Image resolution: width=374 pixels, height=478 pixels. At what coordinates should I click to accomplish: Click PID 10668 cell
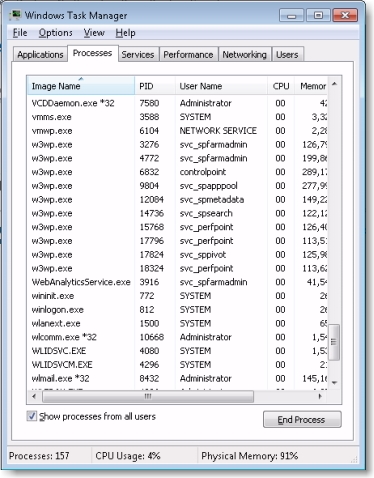tap(152, 337)
